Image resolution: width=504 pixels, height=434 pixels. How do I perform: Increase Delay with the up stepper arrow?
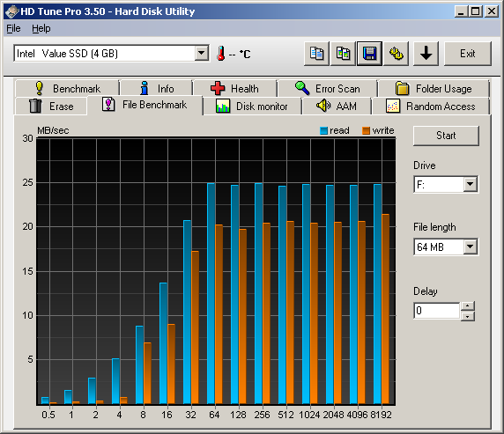tap(468, 305)
